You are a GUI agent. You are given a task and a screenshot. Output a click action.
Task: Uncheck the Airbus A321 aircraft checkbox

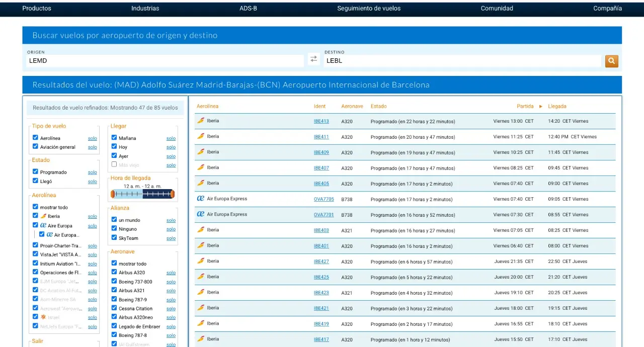coord(114,290)
